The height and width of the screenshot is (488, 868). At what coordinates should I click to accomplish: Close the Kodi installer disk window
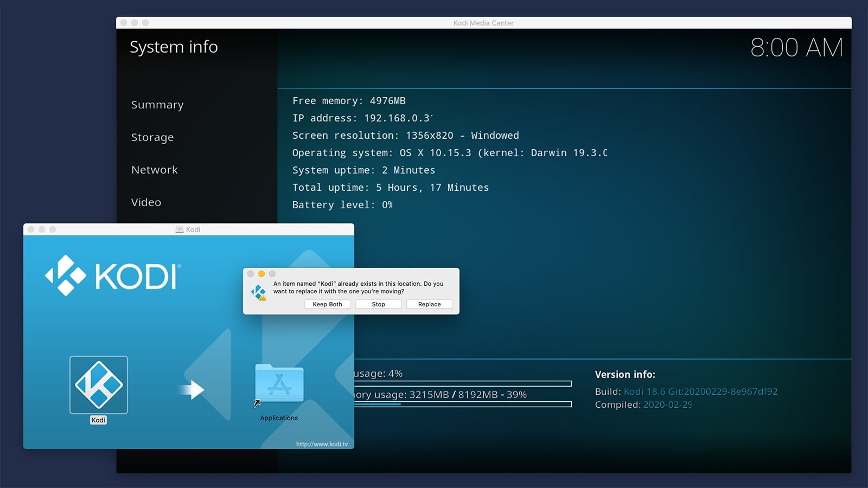point(31,229)
